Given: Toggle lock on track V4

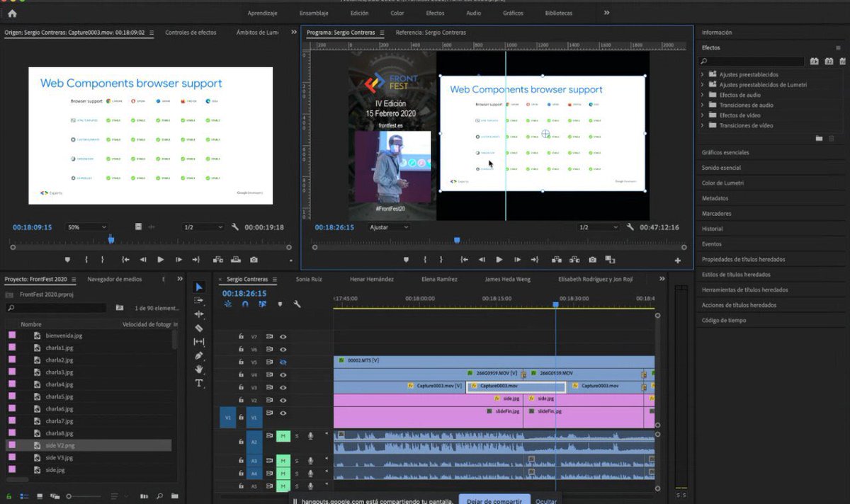Looking at the screenshot, I should pos(241,375).
